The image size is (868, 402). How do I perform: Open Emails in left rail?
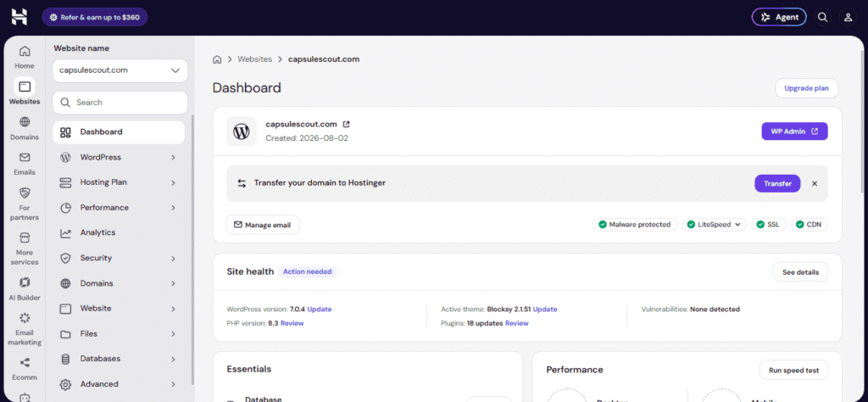(25, 164)
